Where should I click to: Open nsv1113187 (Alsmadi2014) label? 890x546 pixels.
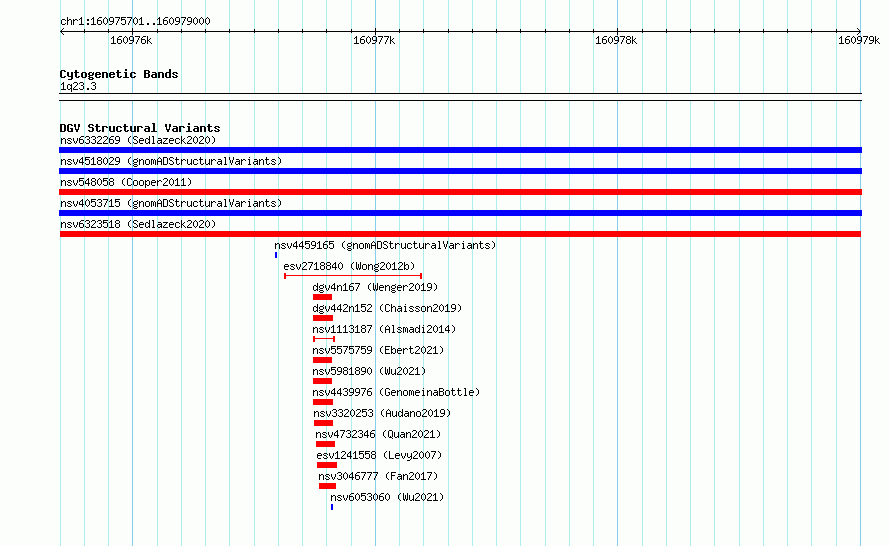tap(384, 329)
